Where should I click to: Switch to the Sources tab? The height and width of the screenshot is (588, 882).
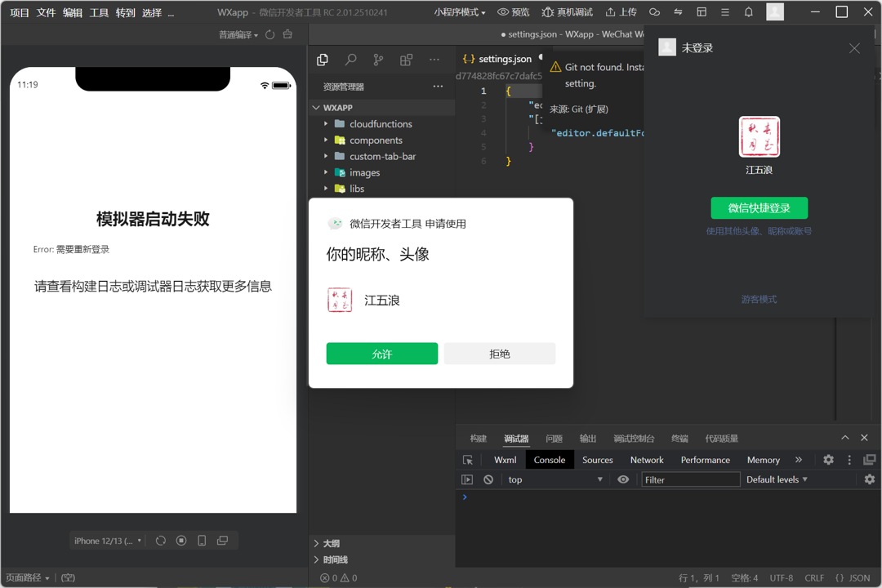[x=597, y=461]
